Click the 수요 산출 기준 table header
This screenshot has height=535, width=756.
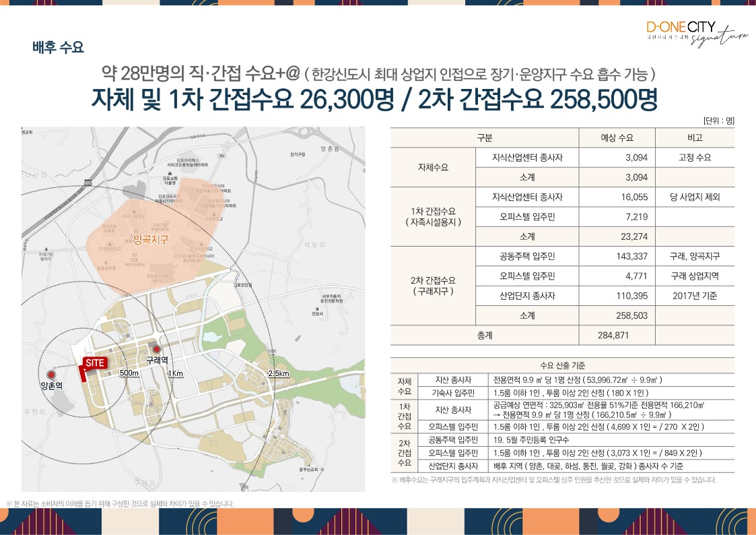(562, 365)
